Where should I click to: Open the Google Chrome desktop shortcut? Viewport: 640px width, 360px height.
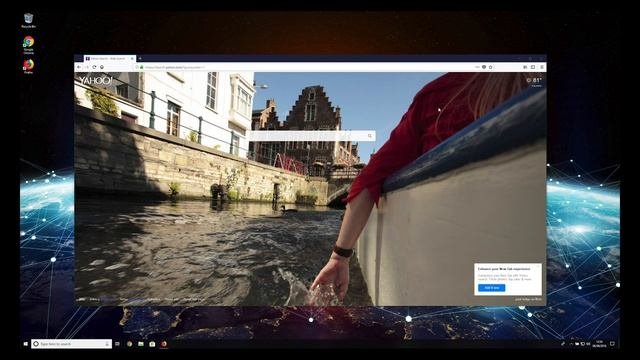[28, 44]
